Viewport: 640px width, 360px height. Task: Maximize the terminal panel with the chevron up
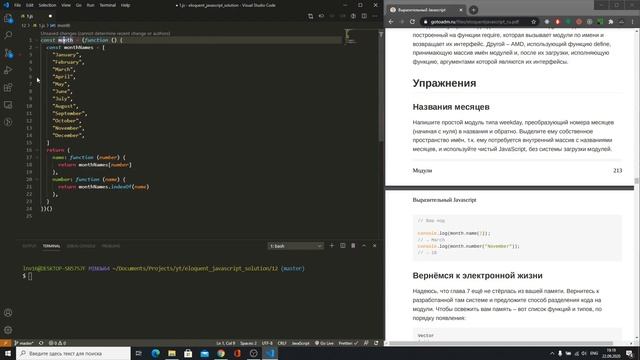pos(364,246)
